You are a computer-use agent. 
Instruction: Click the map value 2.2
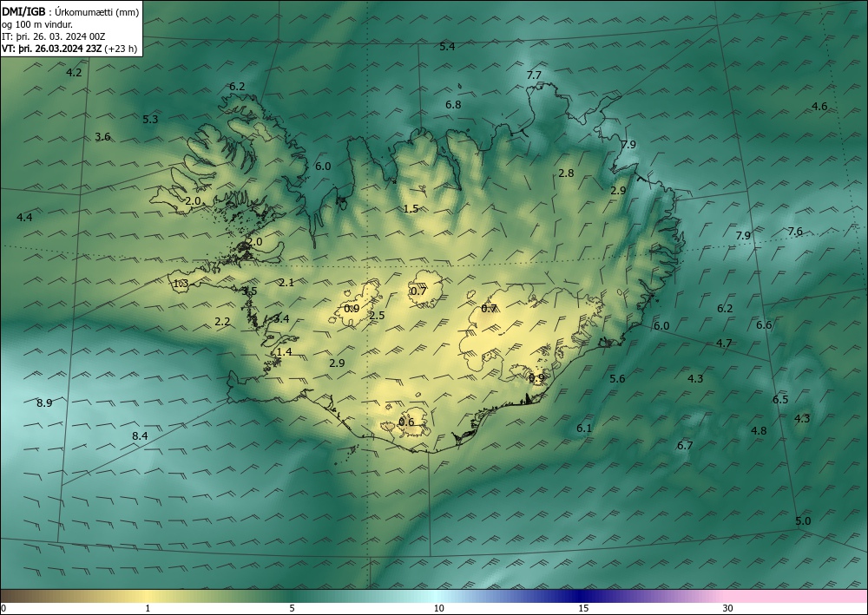click(222, 321)
